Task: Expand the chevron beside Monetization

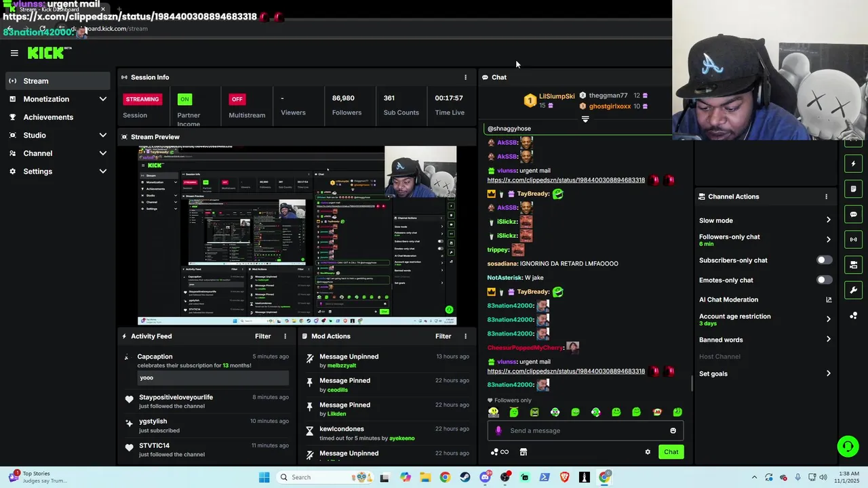Action: [103, 99]
